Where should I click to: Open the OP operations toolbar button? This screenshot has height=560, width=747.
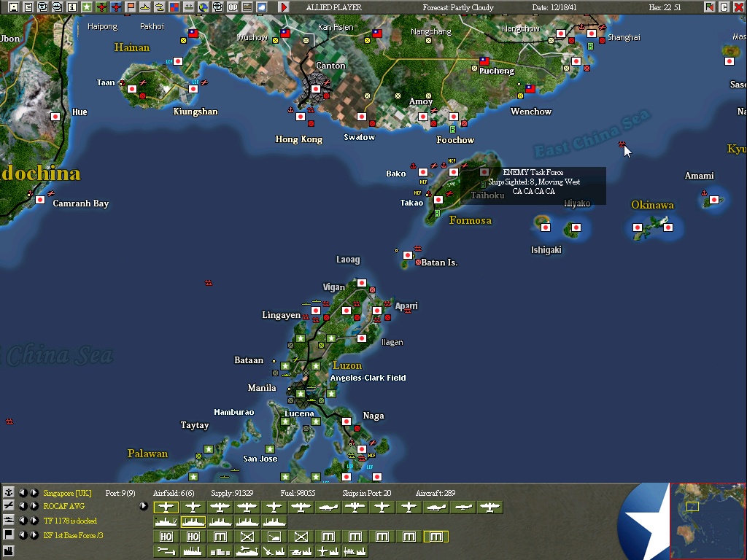coord(233,7)
